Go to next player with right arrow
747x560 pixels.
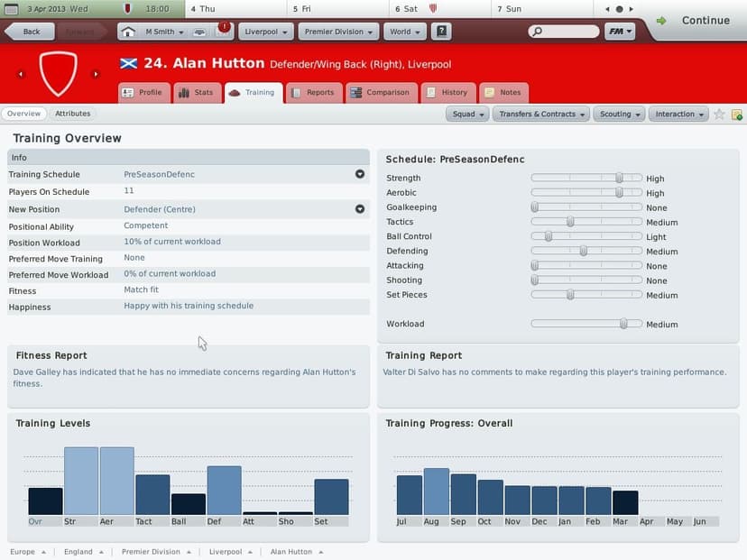click(x=96, y=74)
